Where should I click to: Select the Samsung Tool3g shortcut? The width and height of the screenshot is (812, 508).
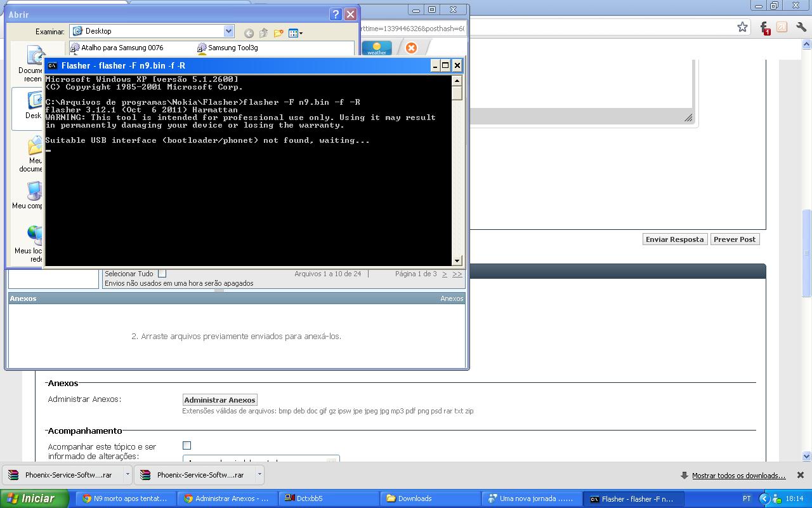pos(227,48)
